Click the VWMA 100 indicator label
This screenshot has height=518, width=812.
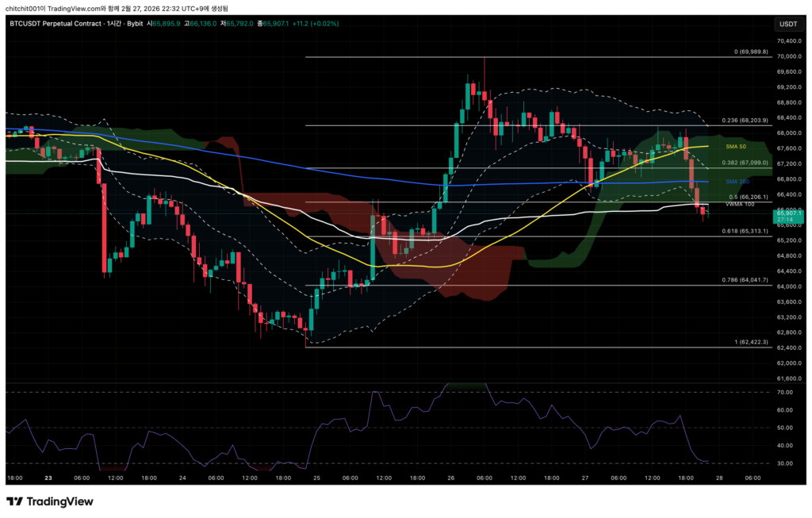pos(739,205)
